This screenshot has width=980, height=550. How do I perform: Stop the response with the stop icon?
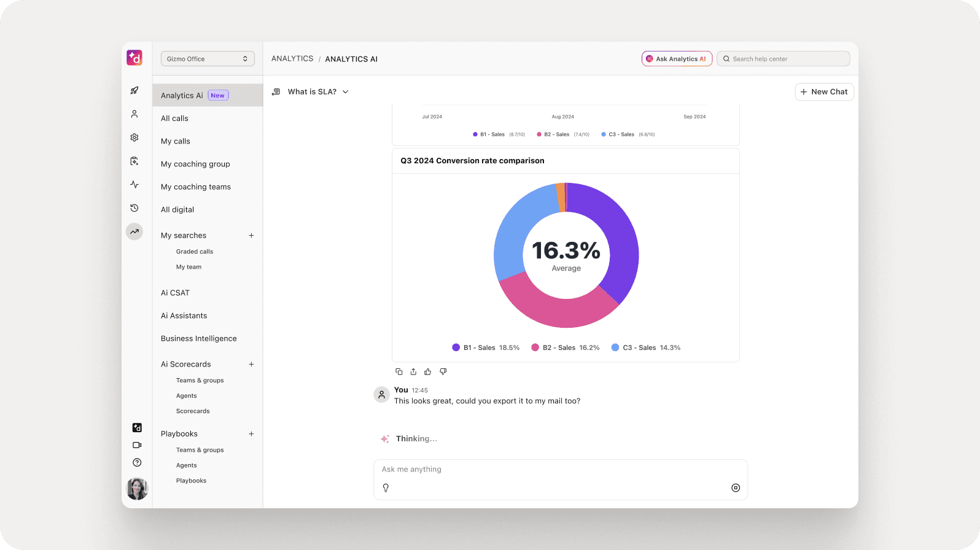(x=736, y=488)
